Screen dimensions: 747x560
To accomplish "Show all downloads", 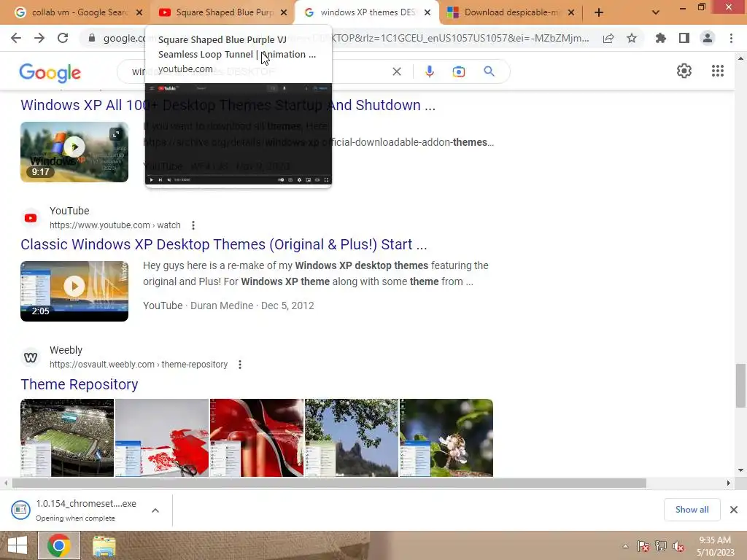I will (692, 510).
